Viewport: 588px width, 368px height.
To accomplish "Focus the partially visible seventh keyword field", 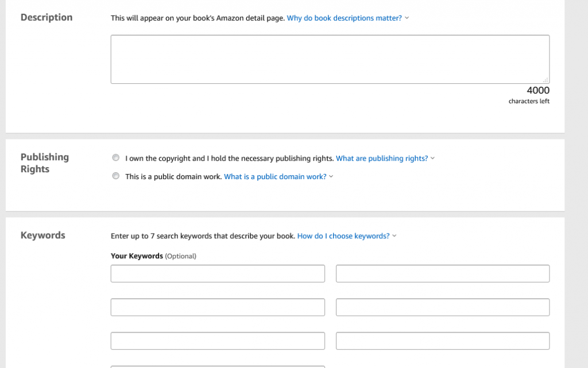I will (218, 367).
